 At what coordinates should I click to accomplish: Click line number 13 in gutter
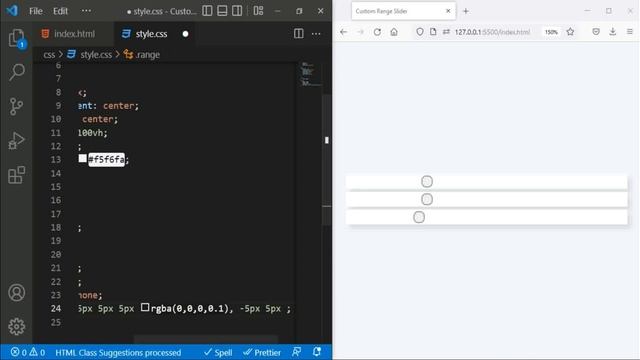56,160
